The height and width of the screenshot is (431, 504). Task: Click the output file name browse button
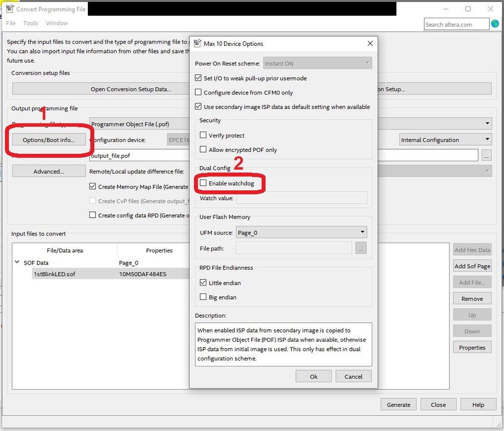tap(487, 155)
